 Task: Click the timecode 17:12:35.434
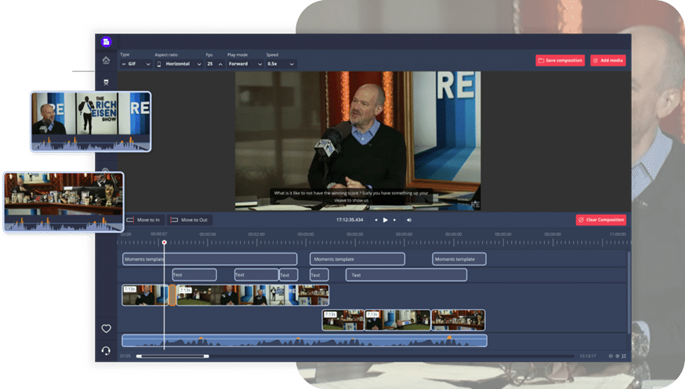coord(349,220)
